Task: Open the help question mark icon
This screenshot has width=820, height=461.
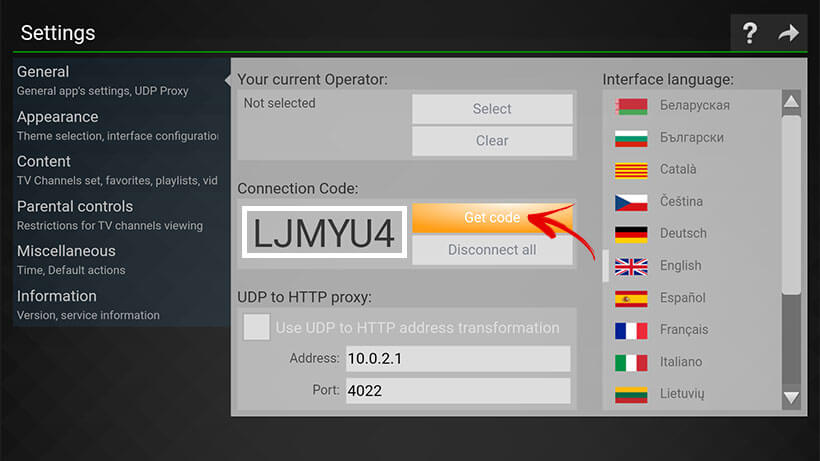Action: point(750,33)
